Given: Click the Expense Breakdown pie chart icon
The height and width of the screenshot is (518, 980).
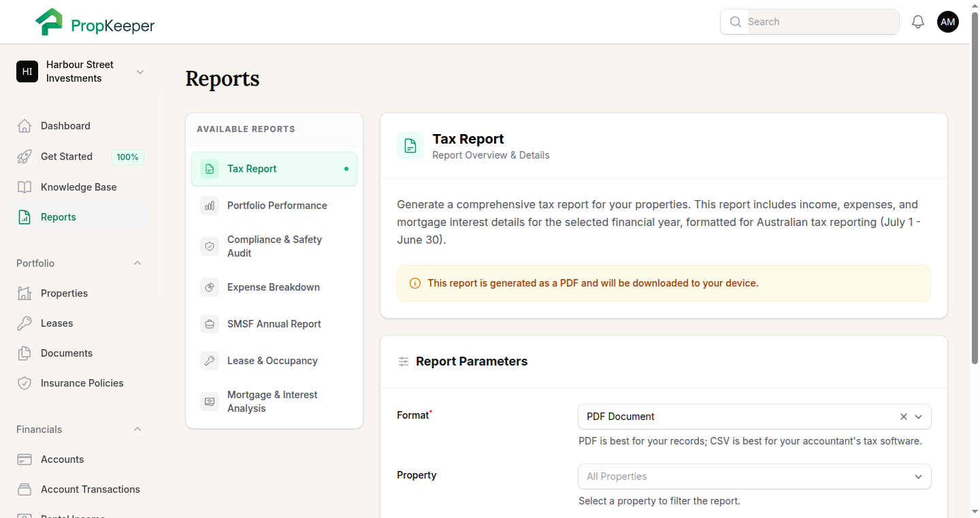Looking at the screenshot, I should click(x=210, y=287).
